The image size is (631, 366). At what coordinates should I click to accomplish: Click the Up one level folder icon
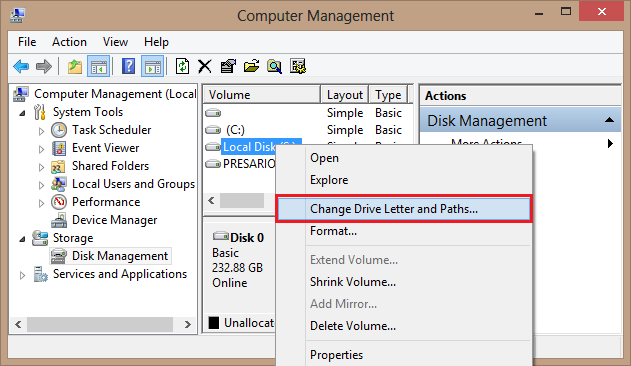coord(75,66)
